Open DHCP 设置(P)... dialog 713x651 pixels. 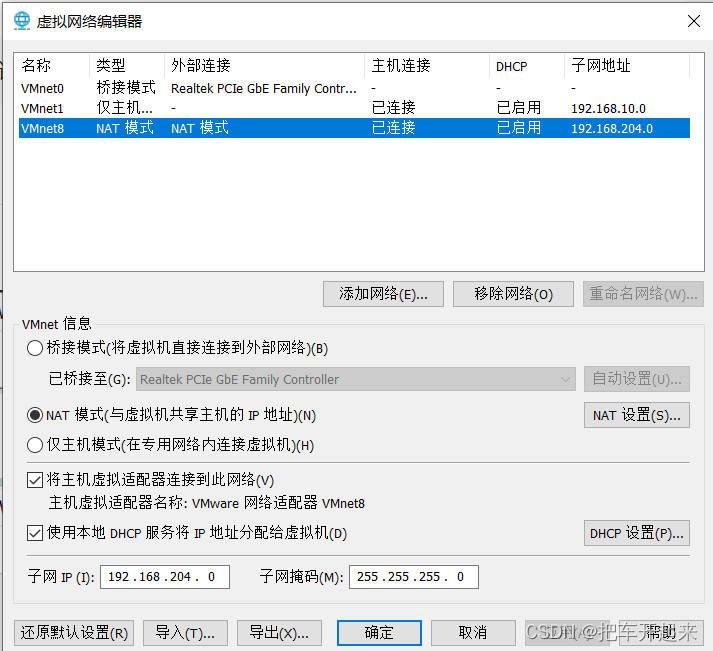(637, 533)
